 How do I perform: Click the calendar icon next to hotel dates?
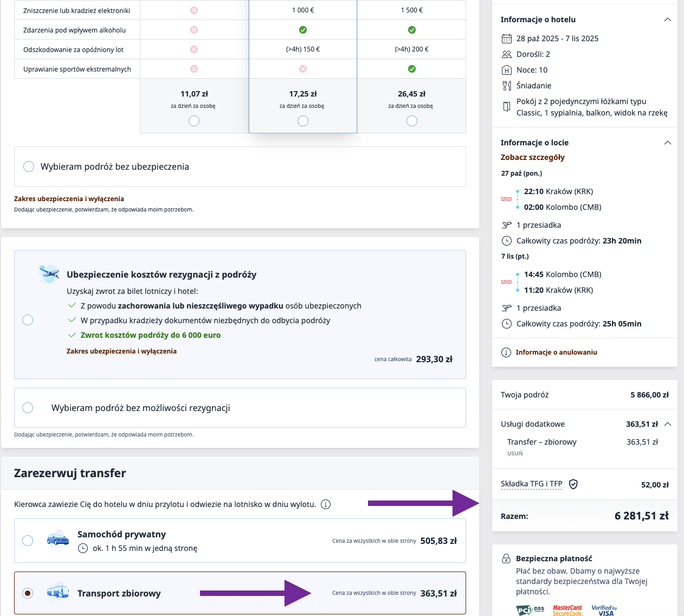pos(507,39)
